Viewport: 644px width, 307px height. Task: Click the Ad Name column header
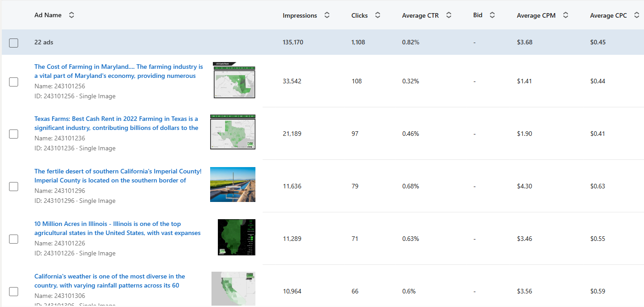point(48,15)
